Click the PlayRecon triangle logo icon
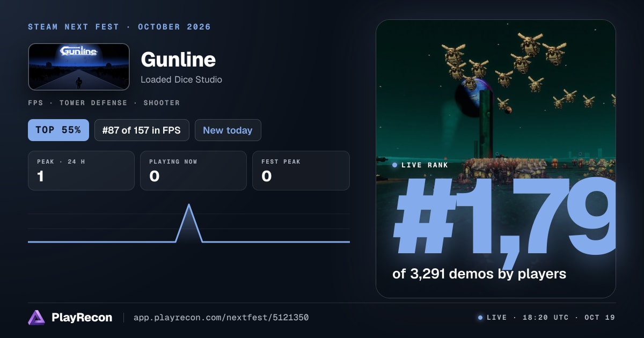 click(x=36, y=318)
